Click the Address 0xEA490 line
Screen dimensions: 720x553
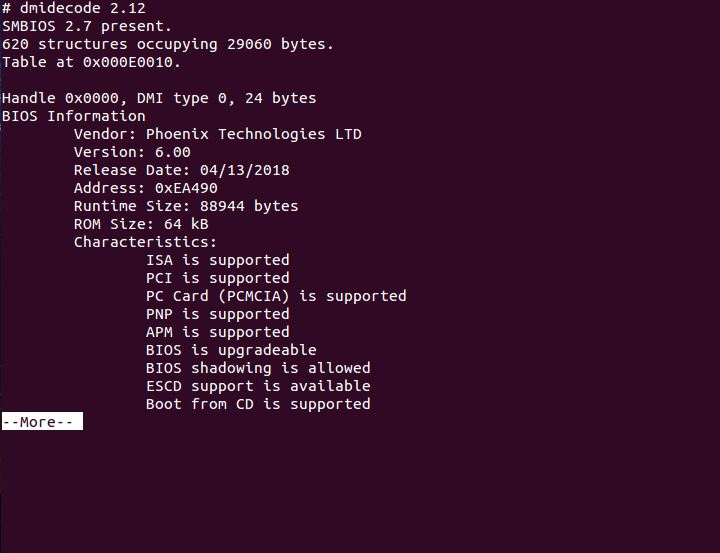click(145, 188)
